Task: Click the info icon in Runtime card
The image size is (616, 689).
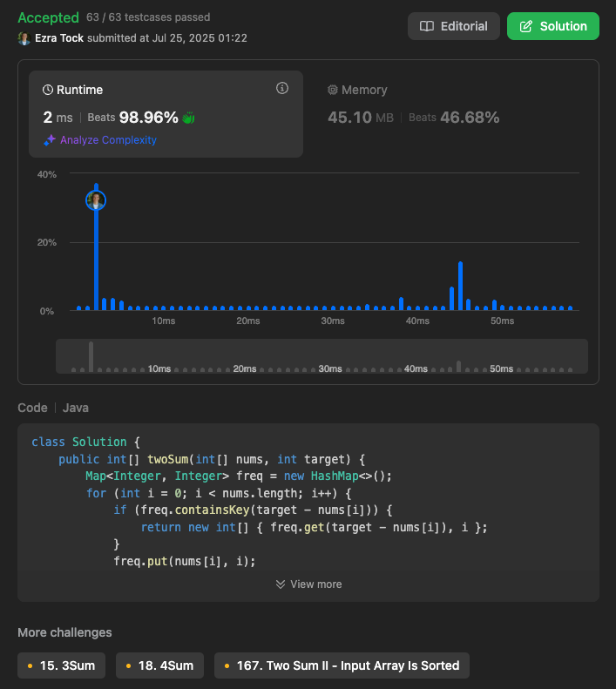Action: [281, 88]
